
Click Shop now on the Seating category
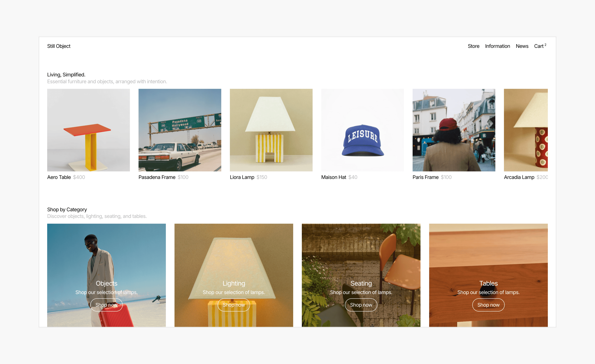pyautogui.click(x=361, y=305)
